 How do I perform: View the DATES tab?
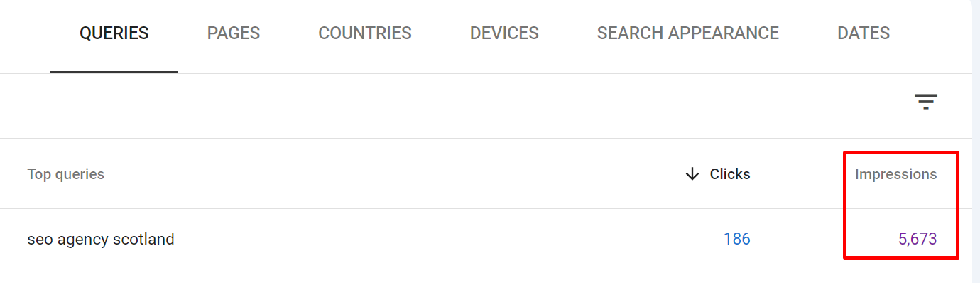(x=864, y=33)
